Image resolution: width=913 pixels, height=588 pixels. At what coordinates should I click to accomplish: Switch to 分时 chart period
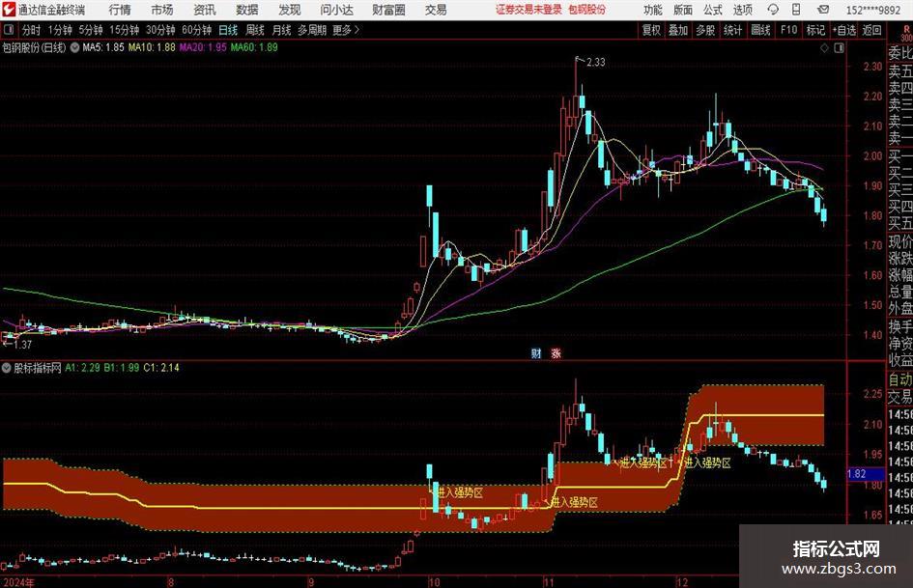point(32,30)
